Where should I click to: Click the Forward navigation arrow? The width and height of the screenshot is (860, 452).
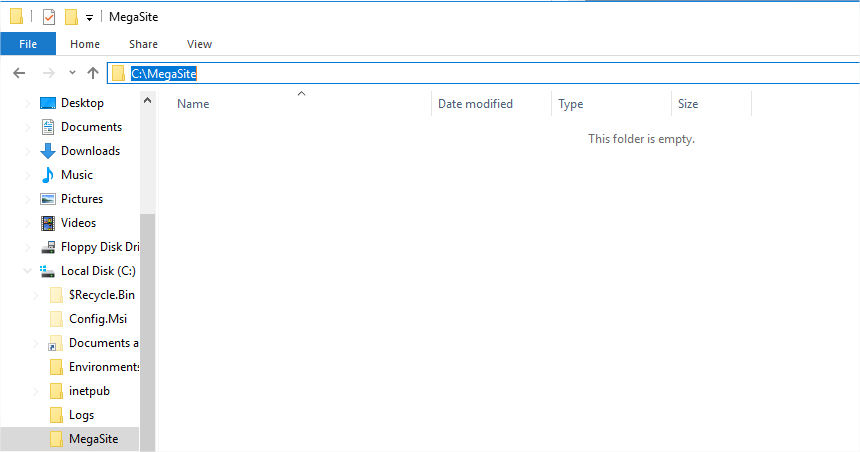click(x=47, y=73)
